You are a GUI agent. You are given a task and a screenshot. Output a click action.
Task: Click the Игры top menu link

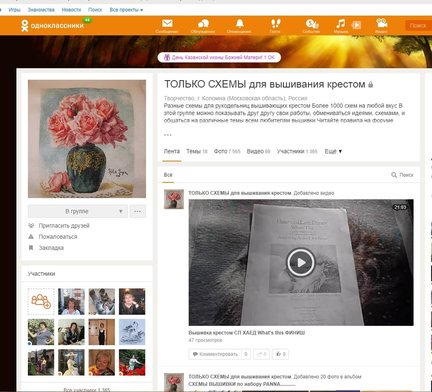tap(14, 10)
